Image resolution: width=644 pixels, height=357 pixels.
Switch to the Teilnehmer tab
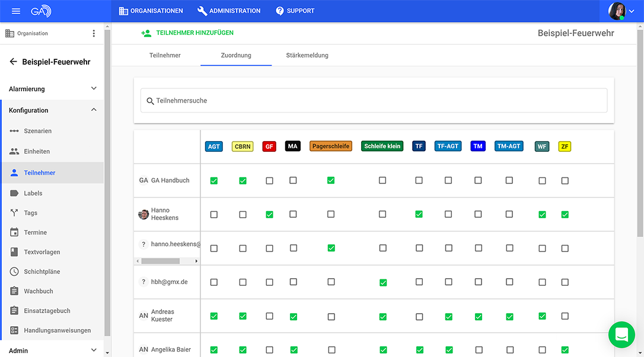pos(165,55)
